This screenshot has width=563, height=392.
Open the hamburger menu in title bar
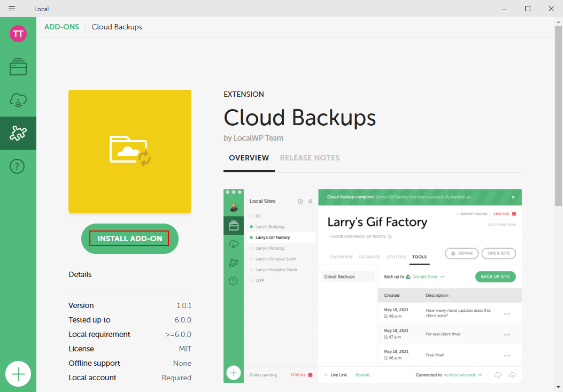(x=11, y=9)
